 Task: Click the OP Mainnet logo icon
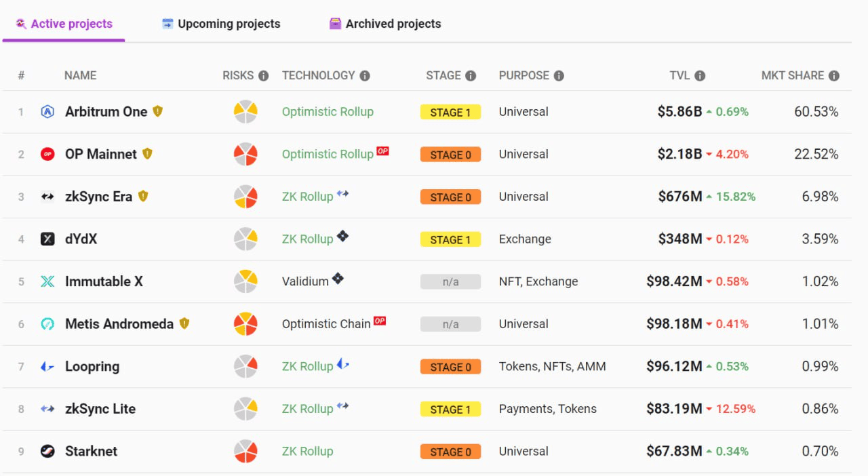47,155
